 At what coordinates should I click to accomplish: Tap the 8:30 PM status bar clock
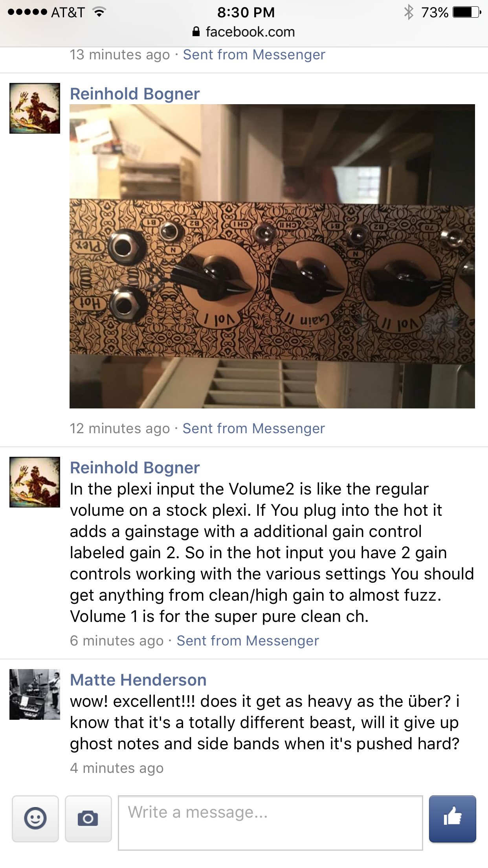246,12
